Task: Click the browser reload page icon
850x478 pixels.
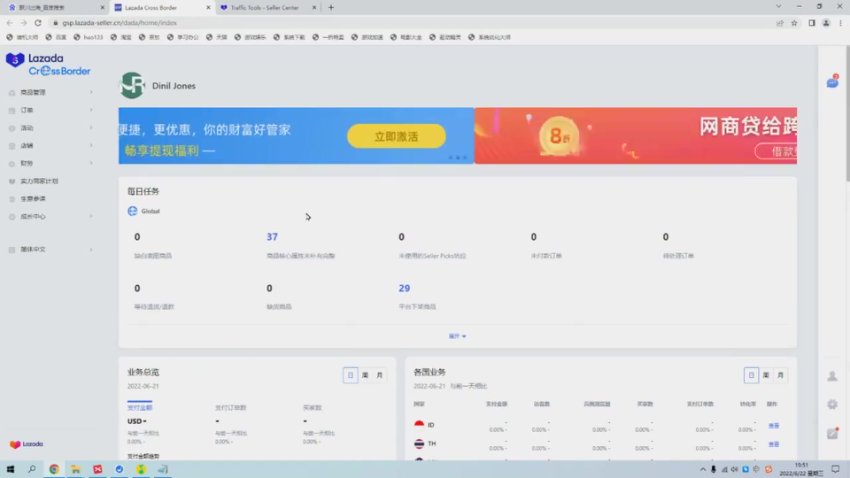Action: point(38,22)
